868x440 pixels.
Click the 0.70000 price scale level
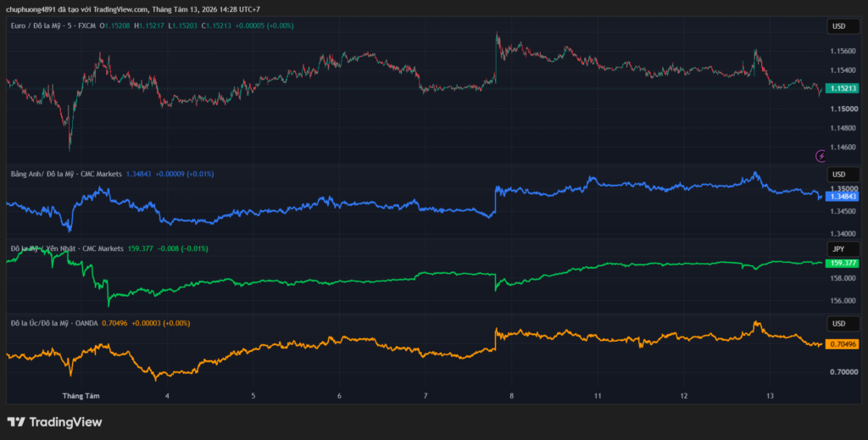click(843, 372)
